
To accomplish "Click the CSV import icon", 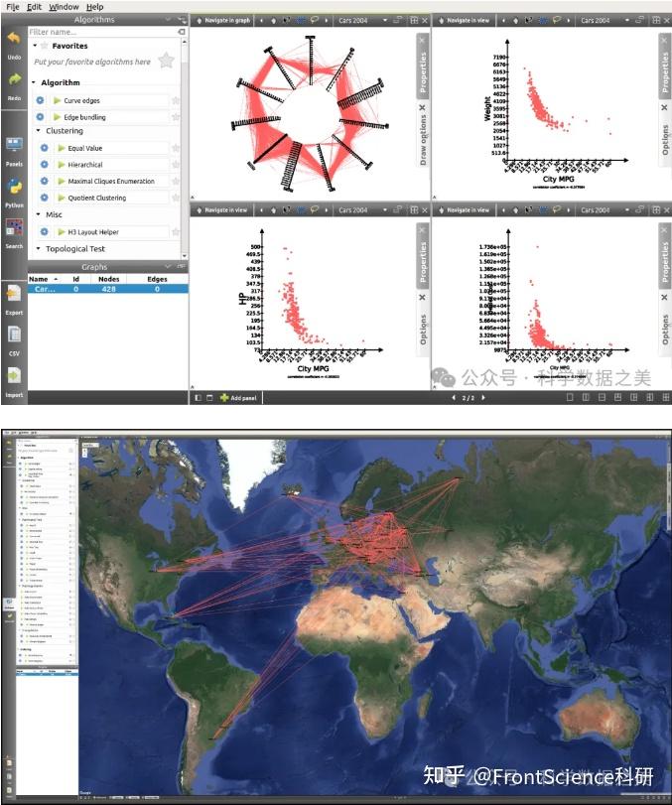I will pos(14,335).
